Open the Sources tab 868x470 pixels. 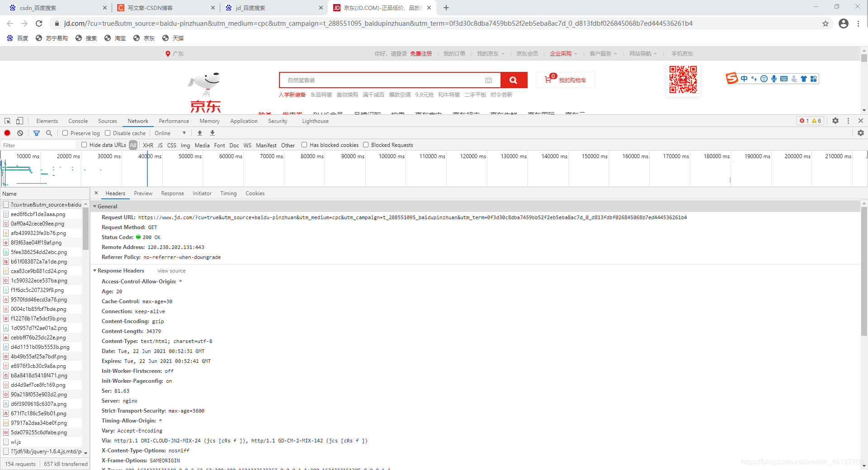click(x=108, y=121)
